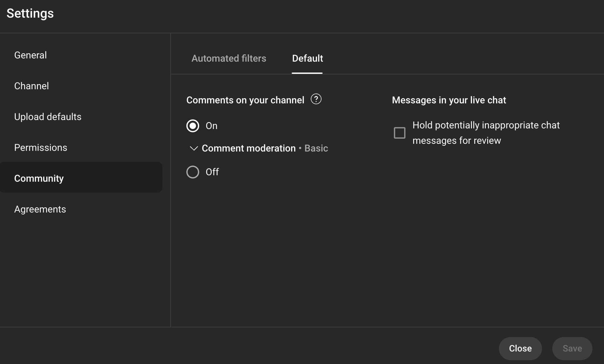604x364 pixels.
Task: Go to Upload defaults settings
Action: click(48, 117)
